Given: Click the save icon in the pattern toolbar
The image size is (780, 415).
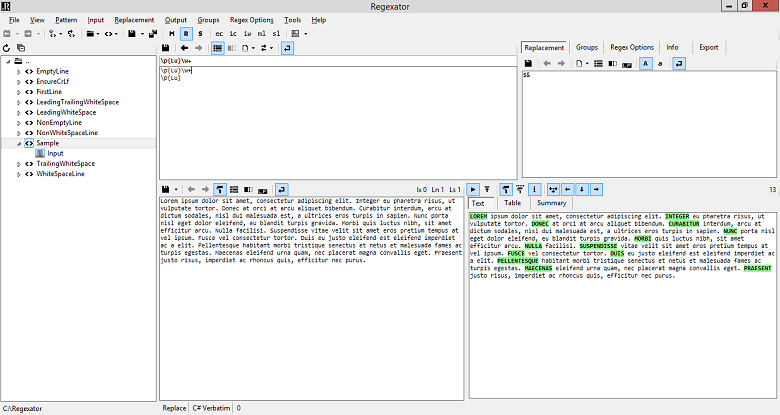Looking at the screenshot, I should [166, 47].
